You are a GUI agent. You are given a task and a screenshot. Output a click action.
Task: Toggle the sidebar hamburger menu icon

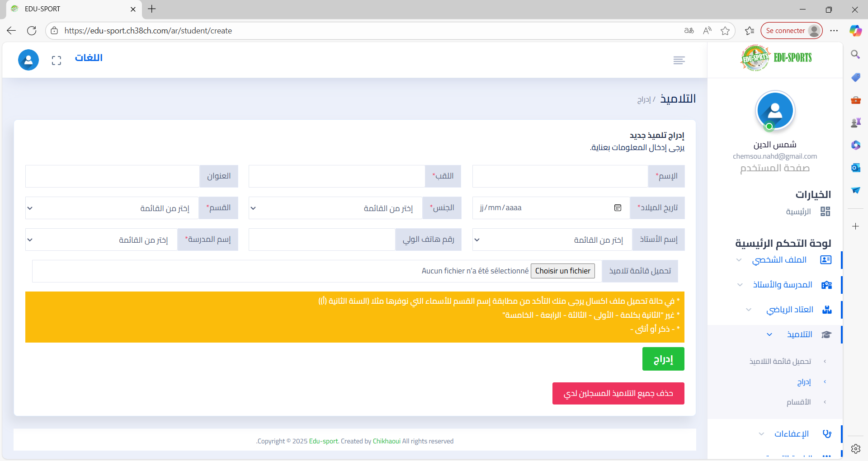pyautogui.click(x=679, y=61)
